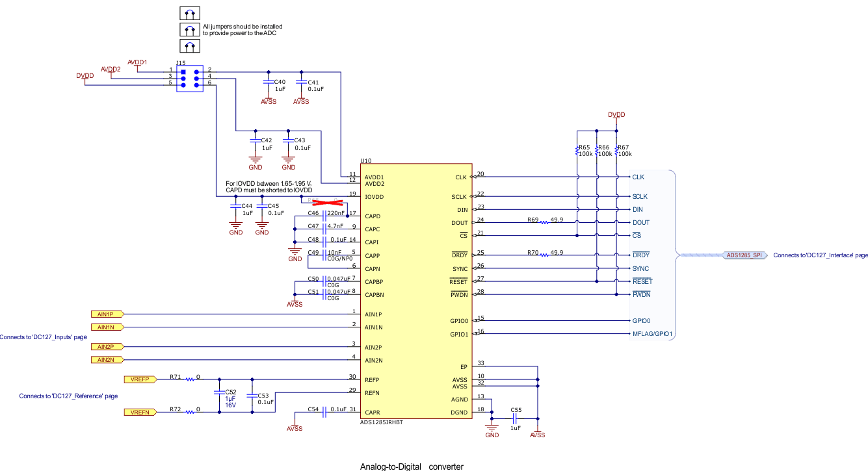Click the 'AVDD1' power label above J15
Viewport: 868px width, 471px height.
[137, 62]
